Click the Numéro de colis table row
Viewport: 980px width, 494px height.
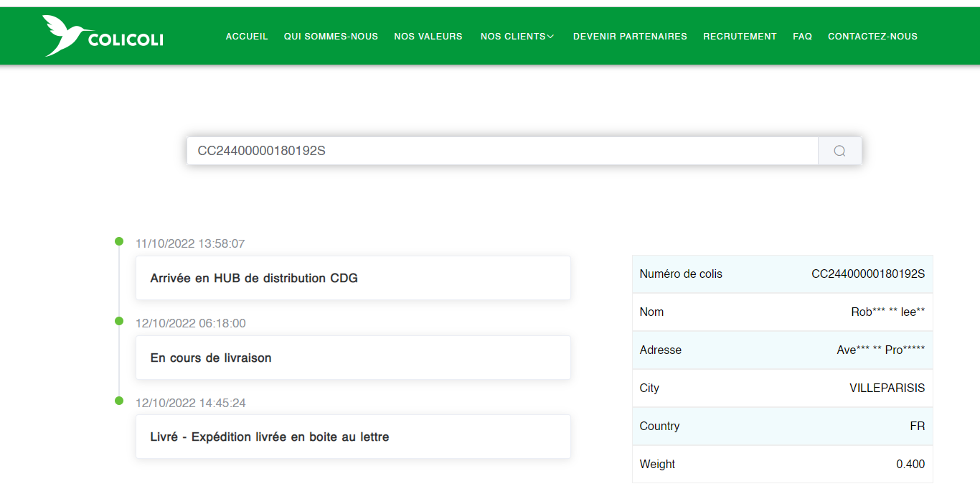point(782,274)
